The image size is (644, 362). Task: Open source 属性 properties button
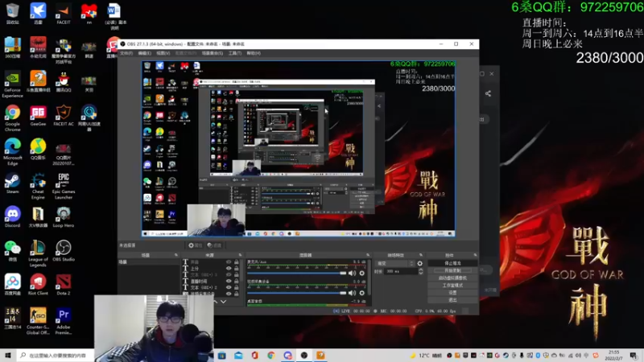click(196, 245)
